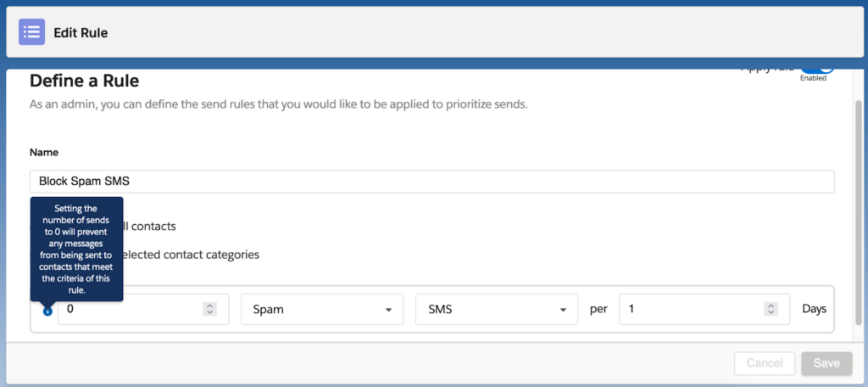Click the tooltip about setting sends to 0
Viewport: 868px width, 387px height.
(76, 249)
